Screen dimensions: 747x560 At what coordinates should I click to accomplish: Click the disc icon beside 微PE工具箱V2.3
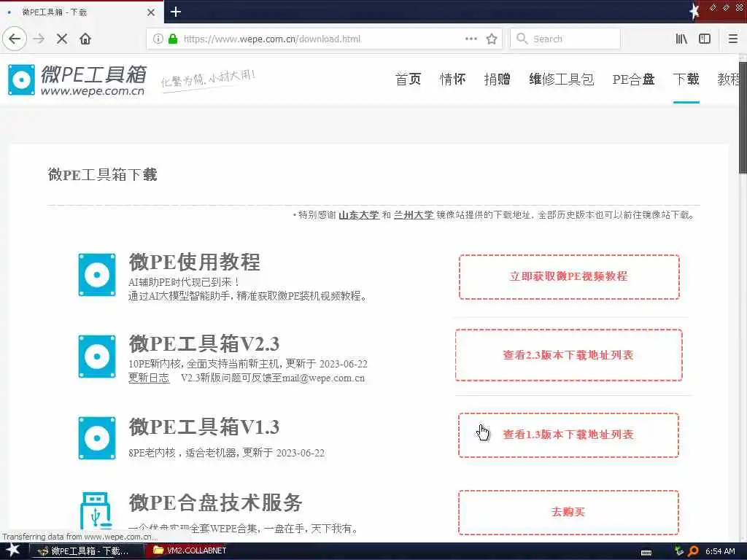(97, 356)
